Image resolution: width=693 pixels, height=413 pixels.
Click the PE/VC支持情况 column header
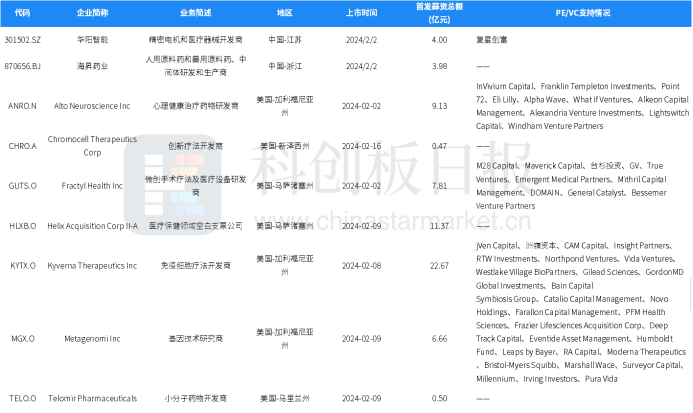583,13
